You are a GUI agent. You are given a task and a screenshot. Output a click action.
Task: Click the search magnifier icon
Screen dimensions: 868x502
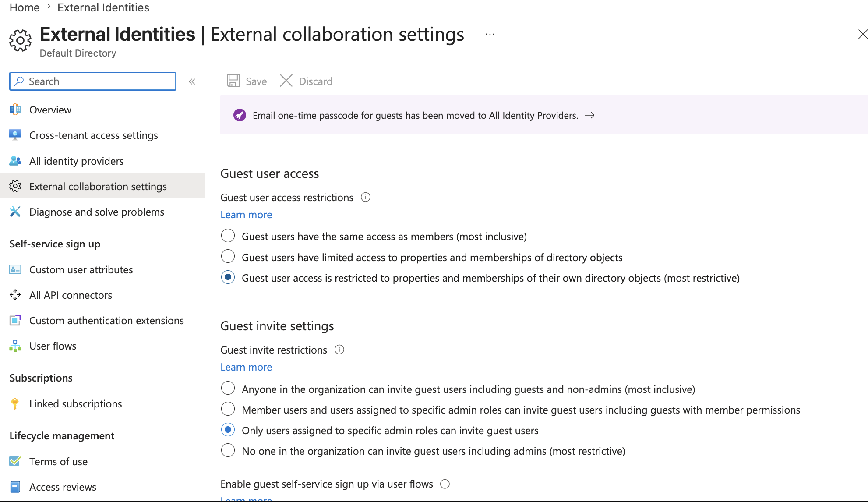[x=19, y=81]
